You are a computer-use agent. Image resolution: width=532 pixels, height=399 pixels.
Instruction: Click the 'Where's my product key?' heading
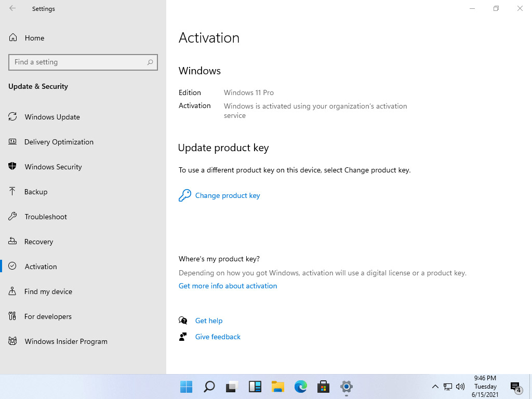point(219,259)
